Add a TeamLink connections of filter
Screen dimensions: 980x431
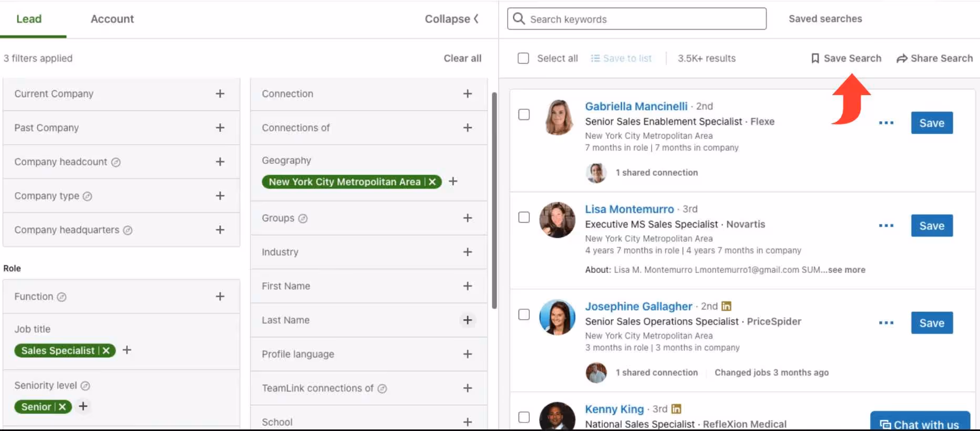click(468, 388)
